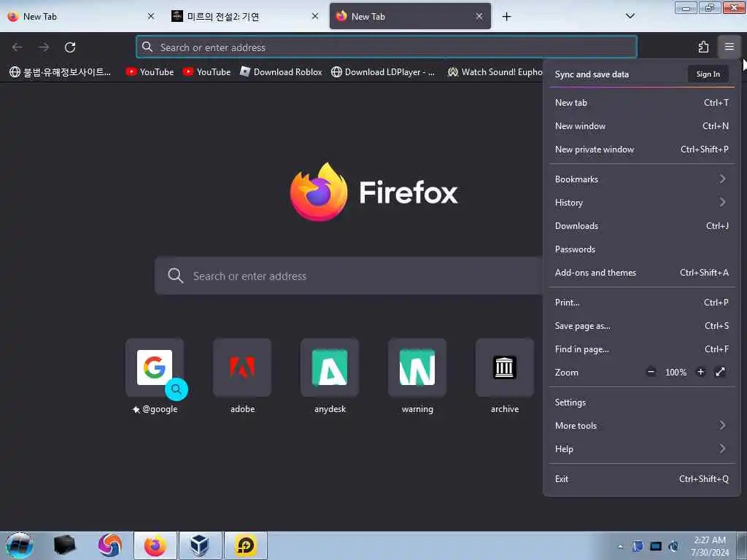Expand the Bookmarks submenu
Viewport: 747px width, 560px height.
tap(642, 179)
